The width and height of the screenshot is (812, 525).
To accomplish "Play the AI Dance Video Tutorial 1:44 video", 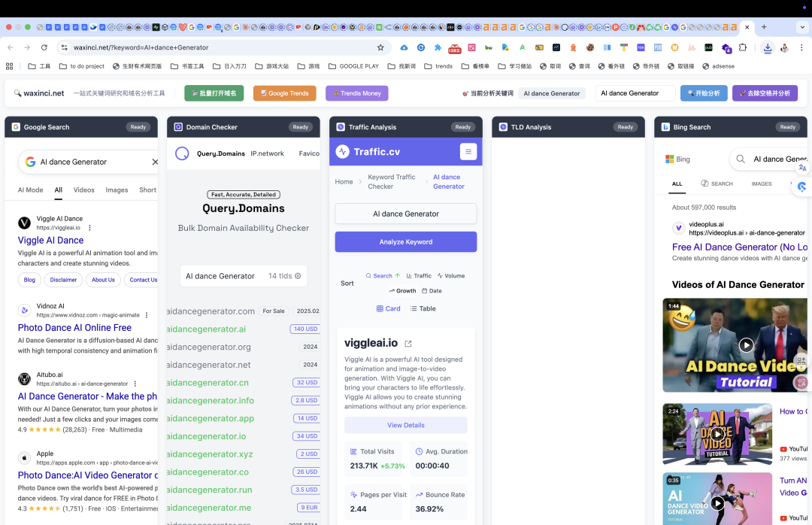I will pos(746,344).
